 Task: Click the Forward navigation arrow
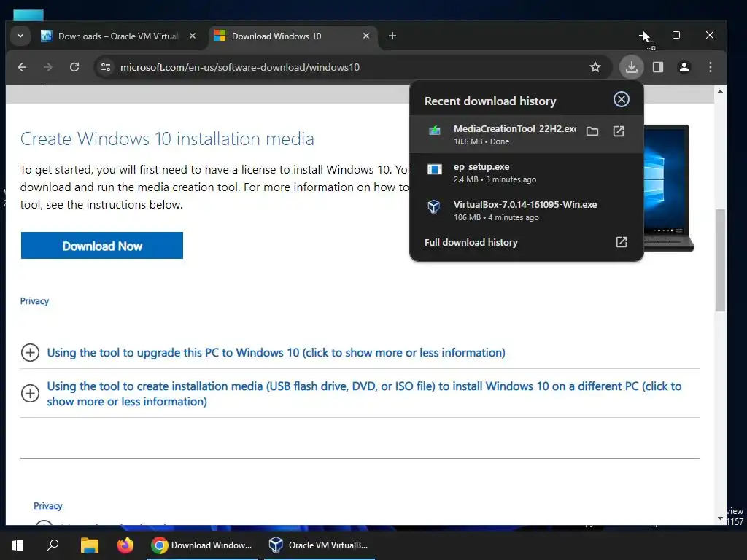tap(48, 67)
